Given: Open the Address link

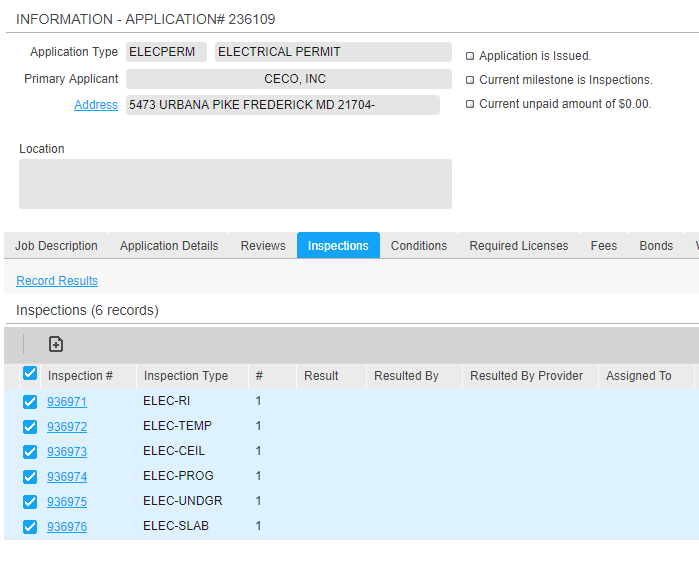Looking at the screenshot, I should (96, 105).
